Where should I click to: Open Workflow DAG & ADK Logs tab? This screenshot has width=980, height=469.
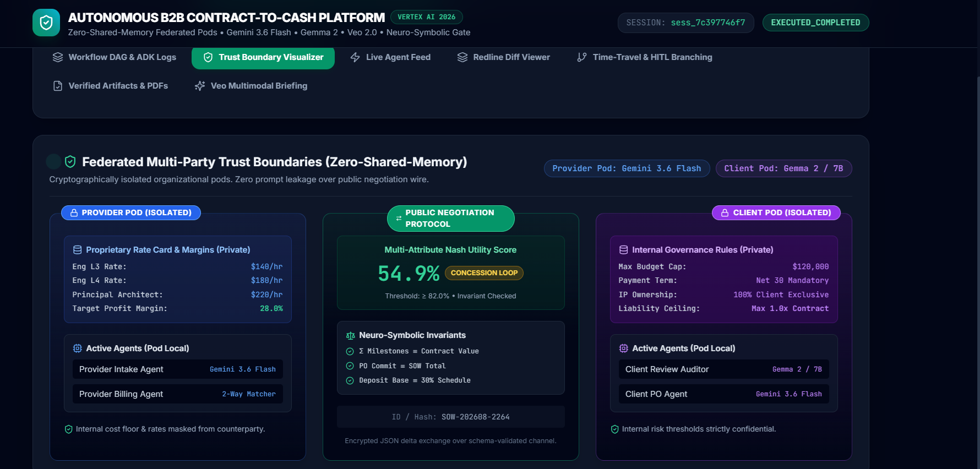pos(115,57)
